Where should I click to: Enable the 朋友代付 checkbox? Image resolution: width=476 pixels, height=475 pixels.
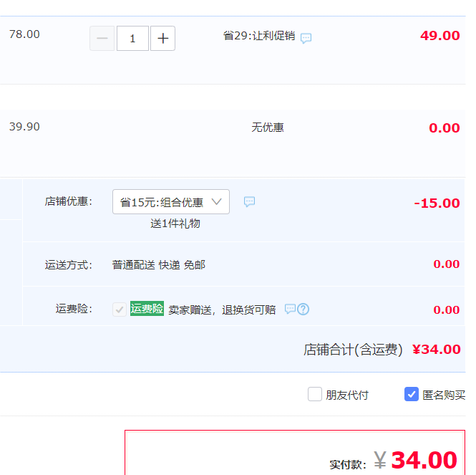(315, 394)
